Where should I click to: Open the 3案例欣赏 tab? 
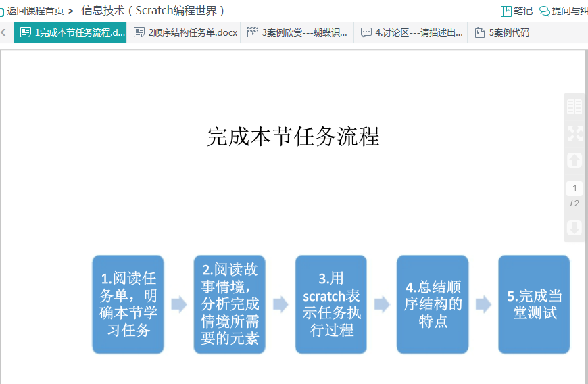[x=297, y=32]
